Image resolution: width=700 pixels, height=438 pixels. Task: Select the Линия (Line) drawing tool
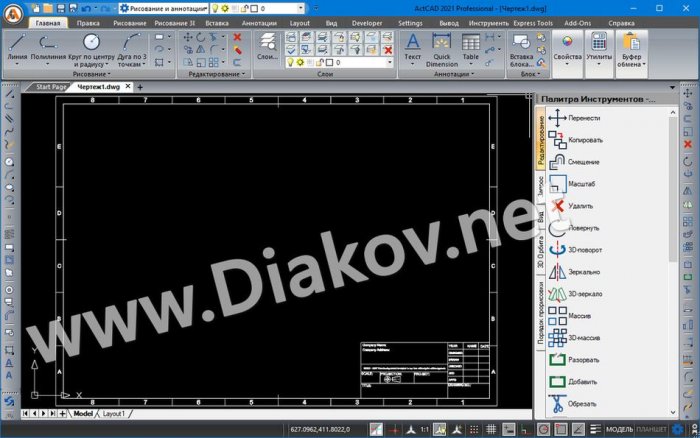click(16, 45)
